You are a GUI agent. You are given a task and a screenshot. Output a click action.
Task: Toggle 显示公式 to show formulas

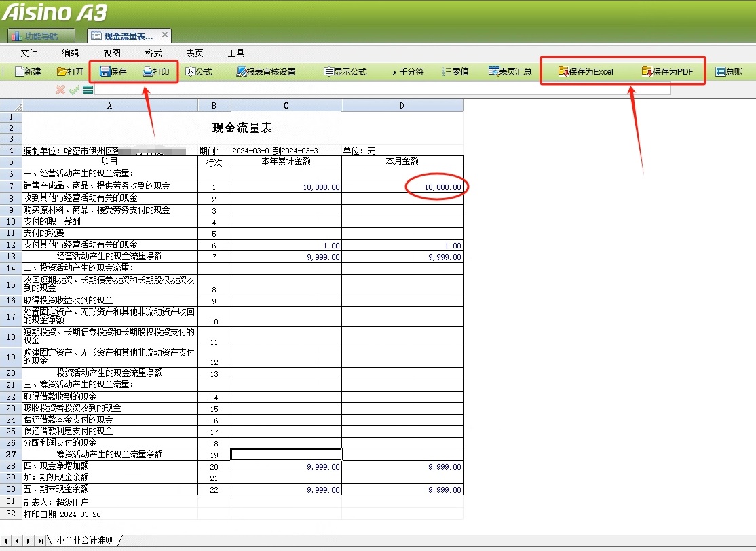tap(345, 71)
